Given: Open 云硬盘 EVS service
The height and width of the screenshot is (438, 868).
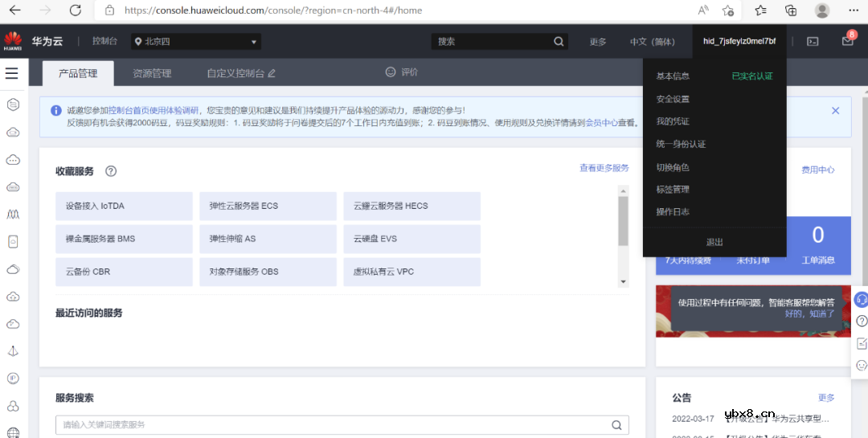Looking at the screenshot, I should 411,239.
